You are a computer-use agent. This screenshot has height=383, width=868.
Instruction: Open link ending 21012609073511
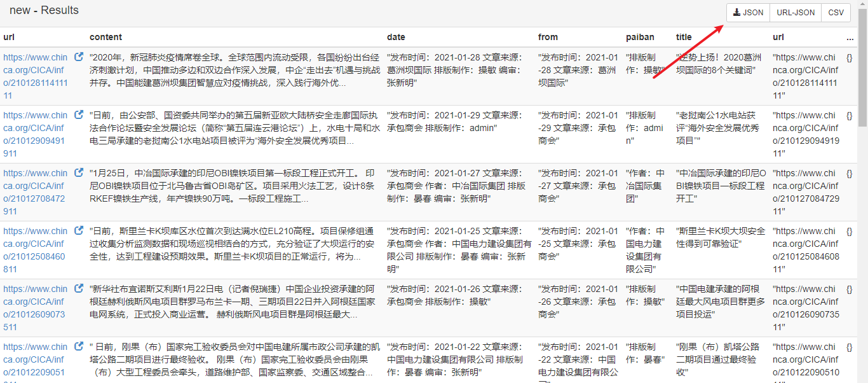(x=36, y=308)
